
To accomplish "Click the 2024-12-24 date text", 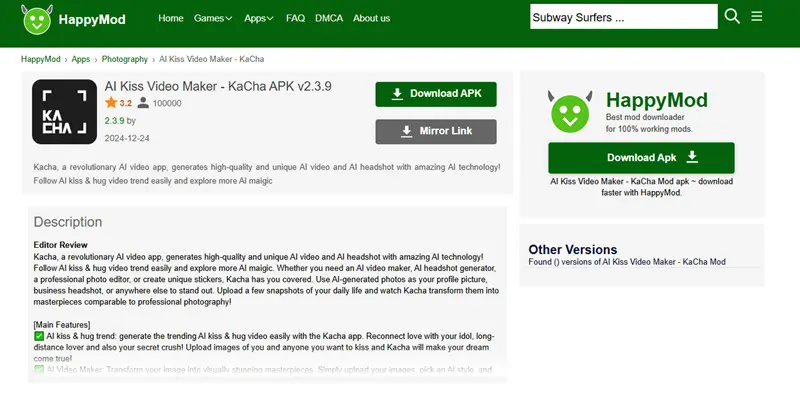I will pyautogui.click(x=127, y=138).
